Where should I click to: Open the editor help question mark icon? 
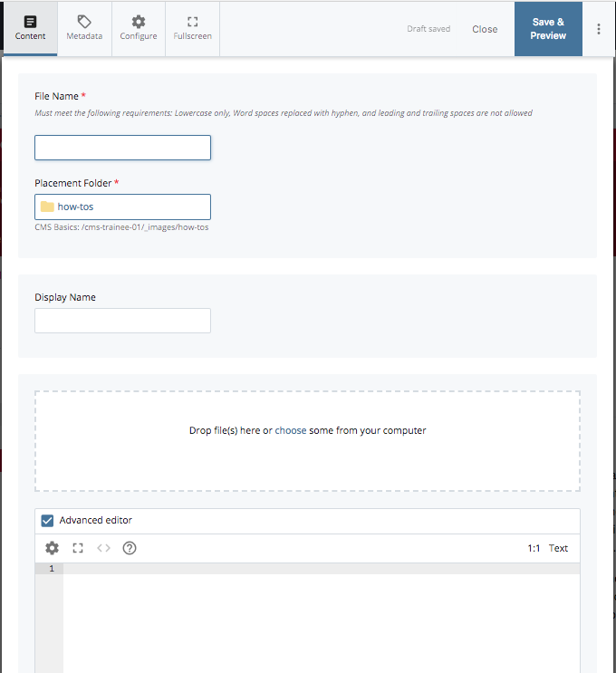[130, 548]
